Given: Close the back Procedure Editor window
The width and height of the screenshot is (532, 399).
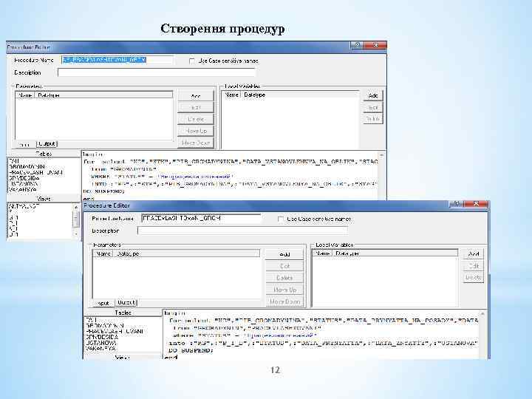Looking at the screenshot, I should 375,45.
